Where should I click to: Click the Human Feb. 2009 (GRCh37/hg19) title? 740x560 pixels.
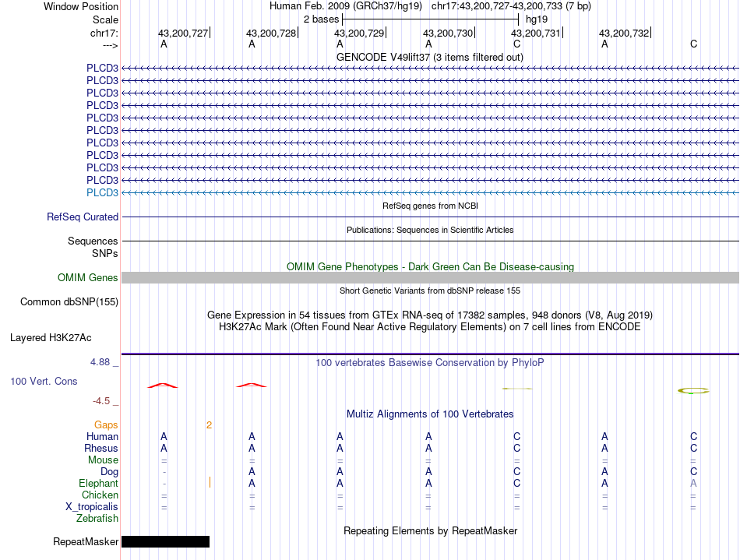click(345, 6)
